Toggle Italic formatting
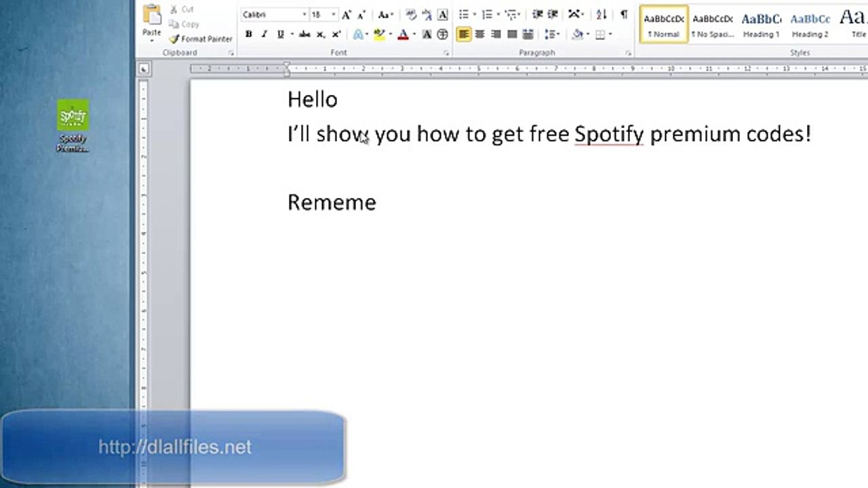The image size is (868, 488). 264,34
